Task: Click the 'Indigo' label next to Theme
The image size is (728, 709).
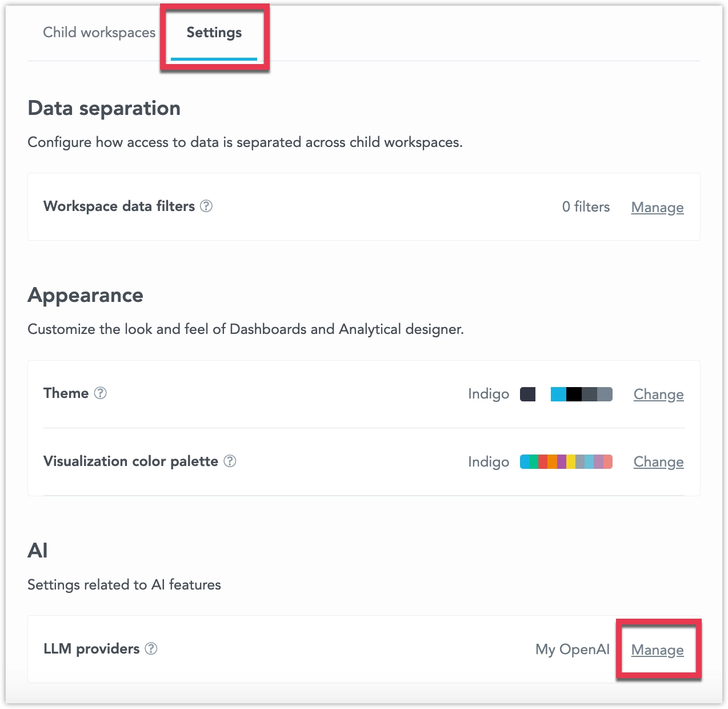Action: (x=489, y=394)
